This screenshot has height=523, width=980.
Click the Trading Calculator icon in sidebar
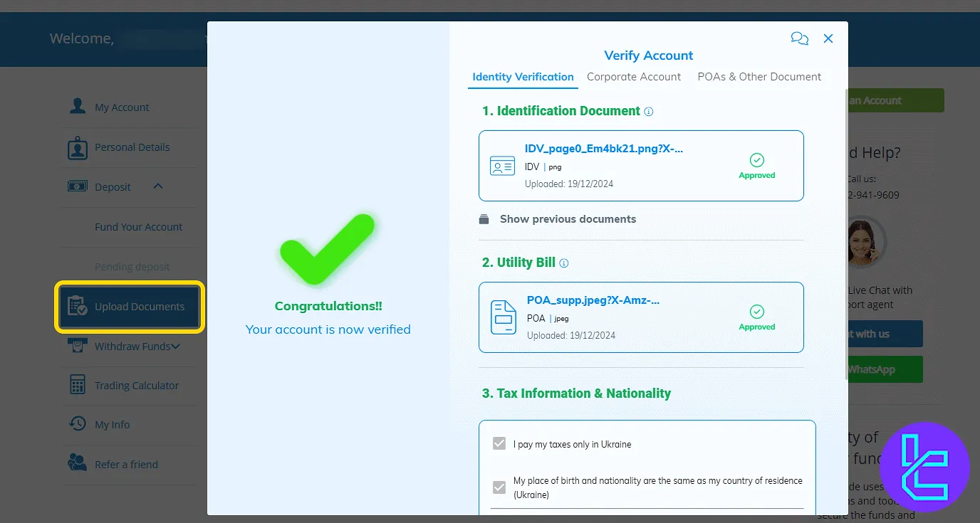tap(77, 385)
